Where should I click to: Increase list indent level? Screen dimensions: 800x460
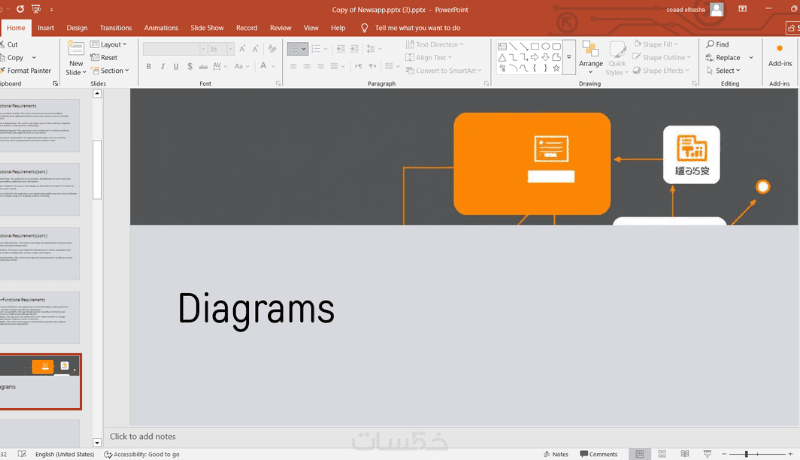click(354, 49)
